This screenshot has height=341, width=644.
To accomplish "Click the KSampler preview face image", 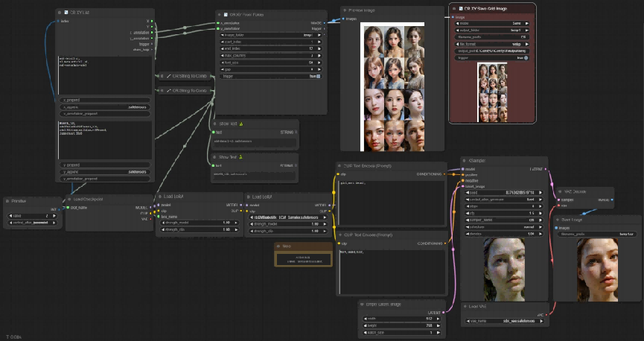I will pos(504,270).
